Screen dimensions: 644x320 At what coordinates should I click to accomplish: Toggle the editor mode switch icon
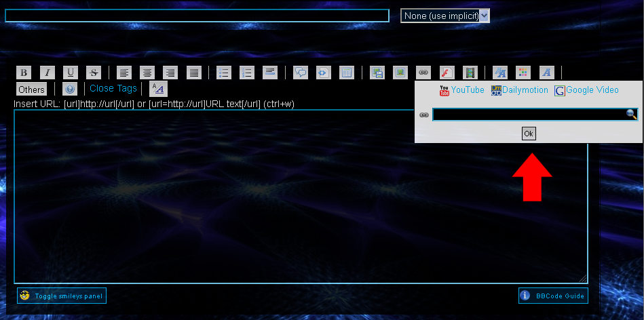(x=158, y=89)
